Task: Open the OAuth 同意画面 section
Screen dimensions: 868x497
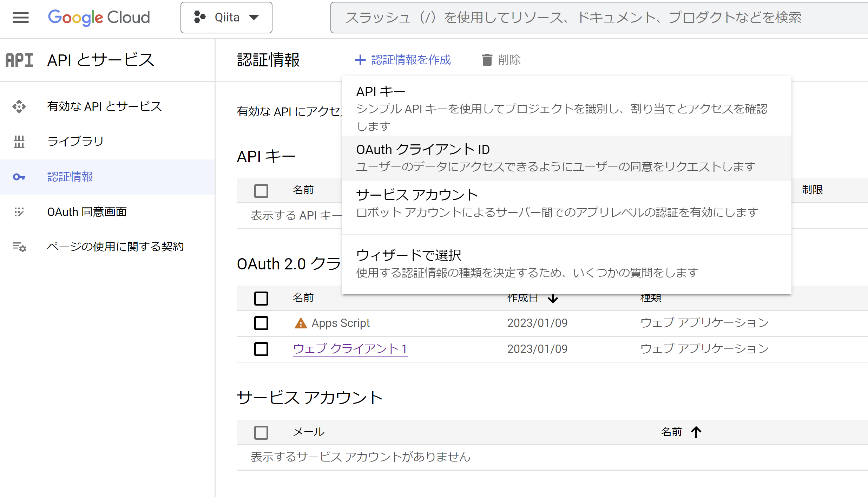Action: click(x=87, y=212)
